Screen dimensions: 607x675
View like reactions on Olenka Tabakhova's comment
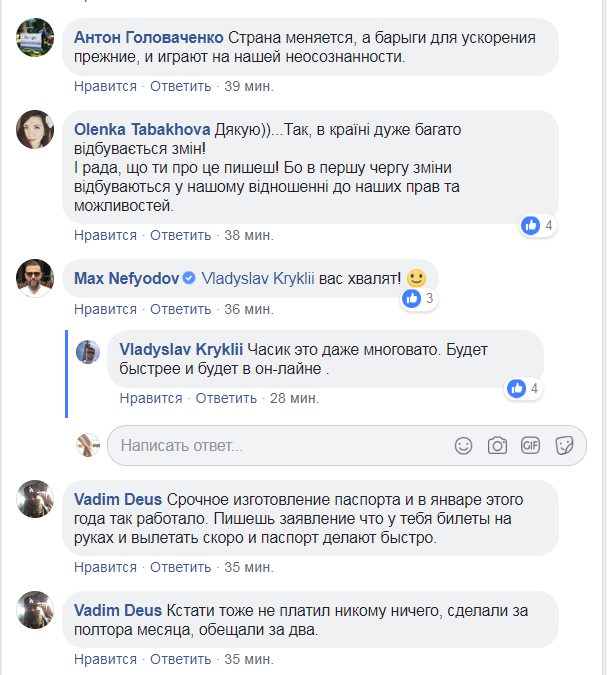pos(538,225)
